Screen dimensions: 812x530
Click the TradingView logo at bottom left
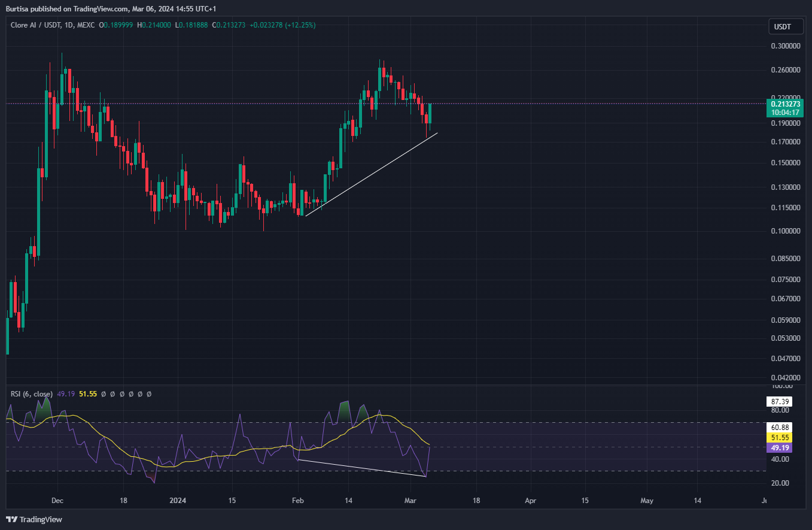point(34,519)
